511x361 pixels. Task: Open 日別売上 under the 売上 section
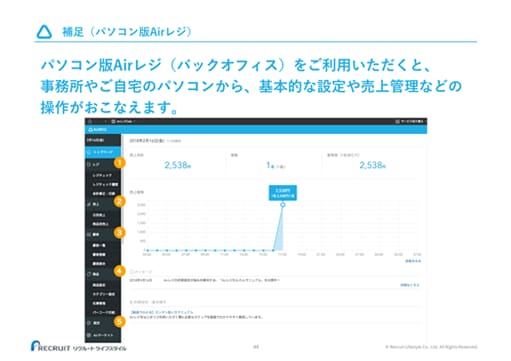[99, 215]
